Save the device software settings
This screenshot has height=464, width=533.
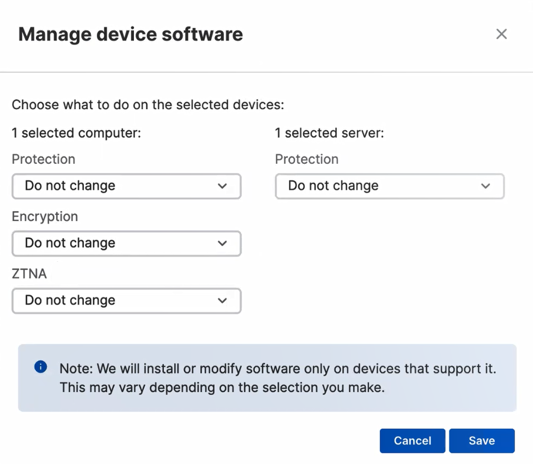(x=482, y=441)
